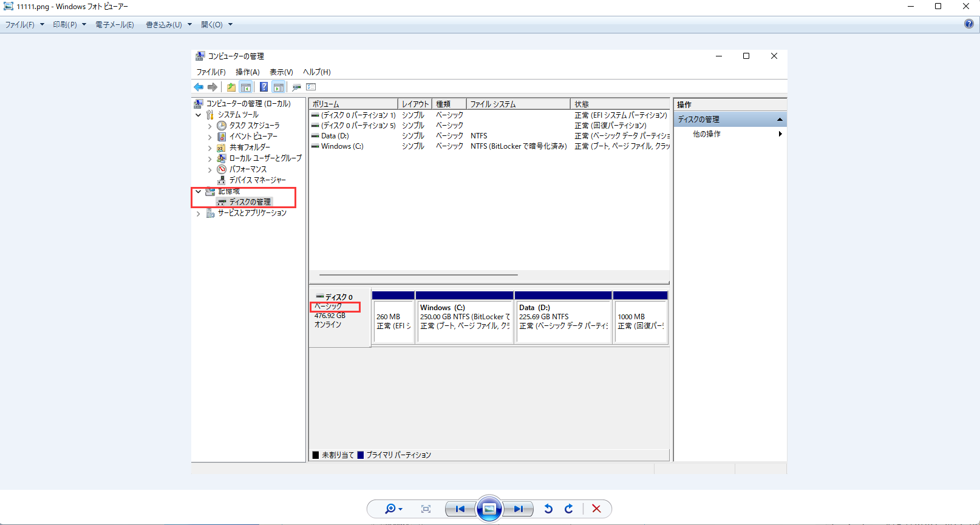This screenshot has width=980, height=525.
Task: Select コンピューターの管理 (ローカル) root node
Action: [x=248, y=104]
